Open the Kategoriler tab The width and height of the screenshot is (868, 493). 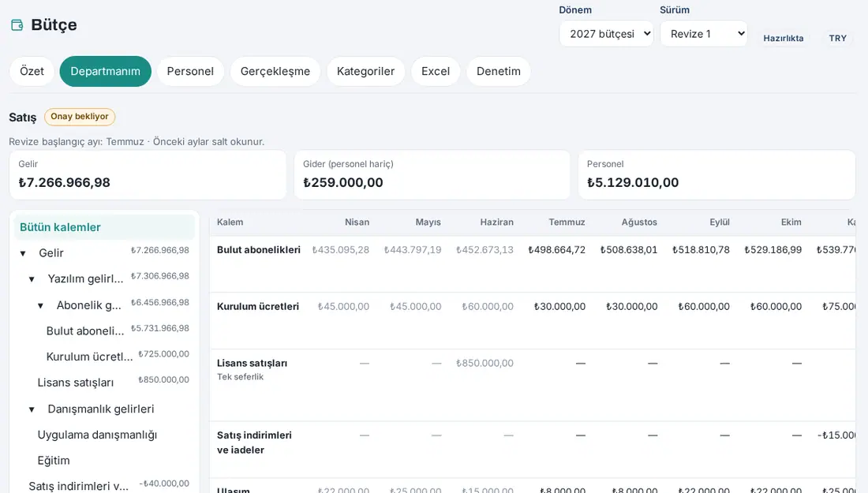(365, 71)
